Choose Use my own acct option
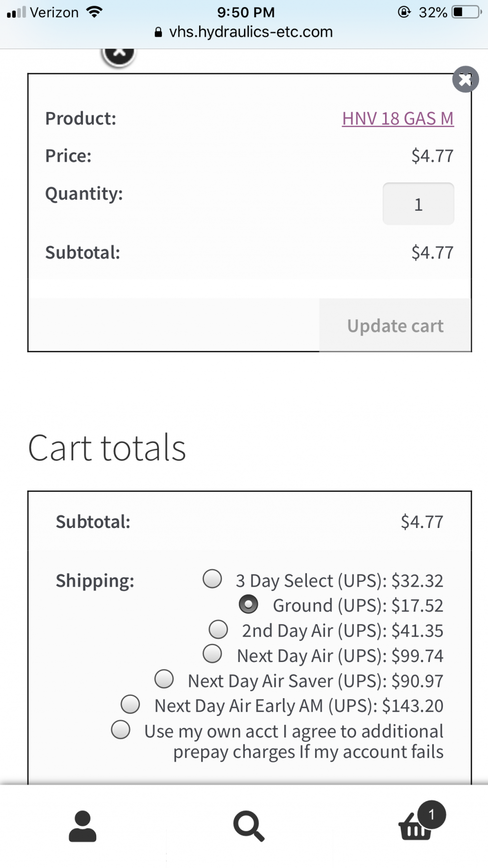The height and width of the screenshot is (868, 488). click(121, 729)
